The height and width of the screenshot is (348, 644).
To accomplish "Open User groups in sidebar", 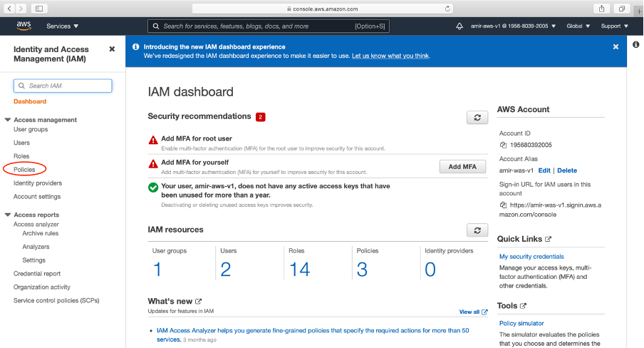I will coord(31,129).
